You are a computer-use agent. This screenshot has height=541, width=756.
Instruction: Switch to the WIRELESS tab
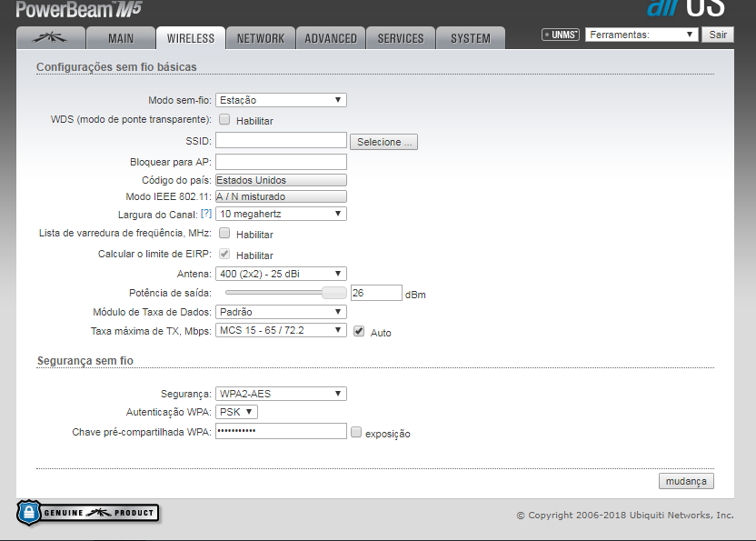191,38
